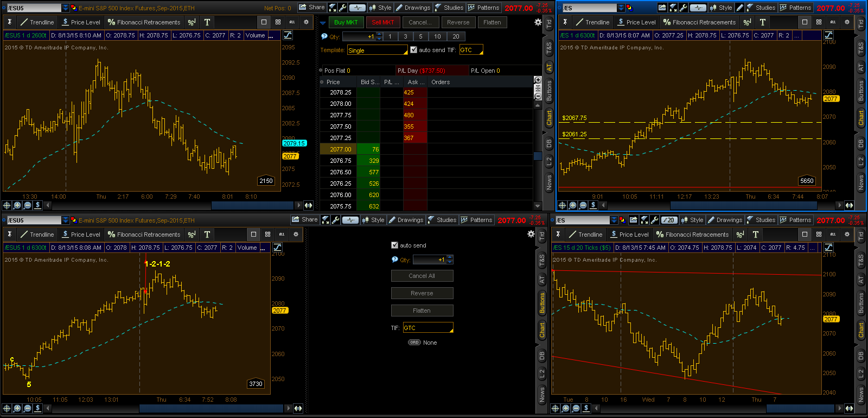Click the pencil drawings icon in top-right chart header
868x418 pixels.
[x=739, y=8]
